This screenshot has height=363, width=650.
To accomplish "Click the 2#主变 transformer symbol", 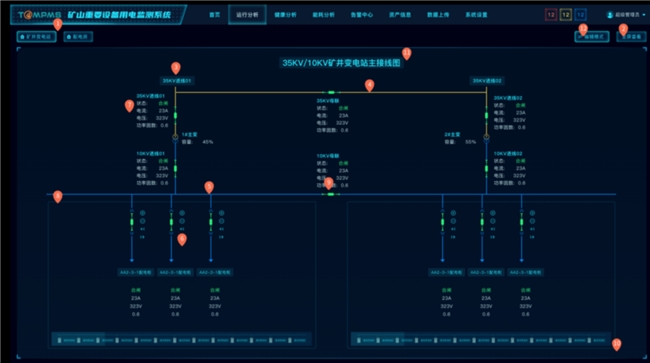I will coord(486,138).
